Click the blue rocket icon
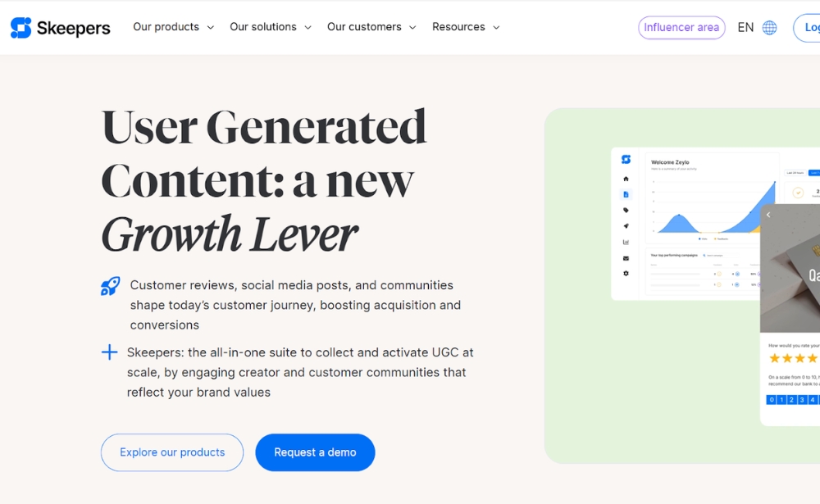 [110, 286]
